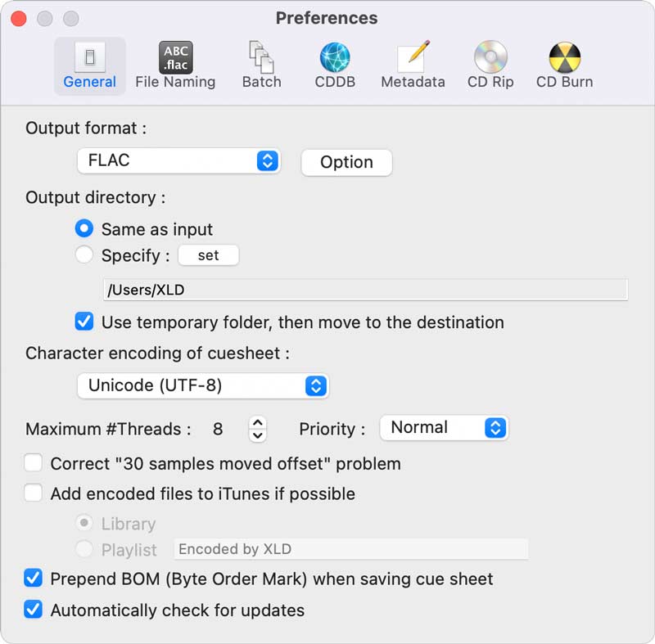Viewport: 655px width, 644px height.
Task: Open the FLAC output format dropdown
Action: 178,160
